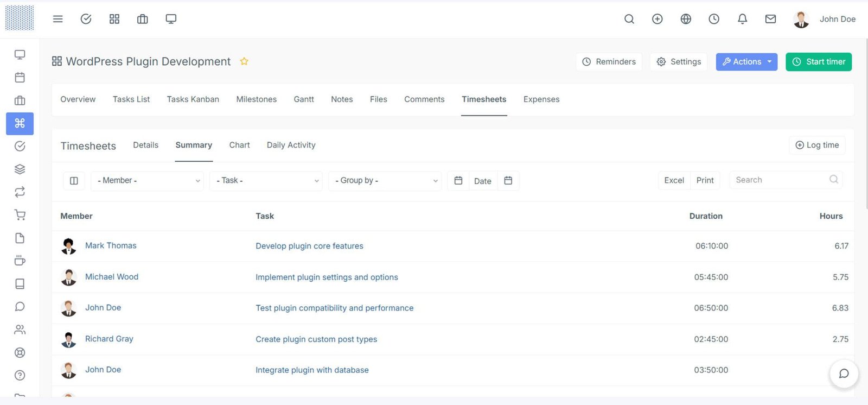Open Mark Thomas member link
This screenshot has width=868, height=405.
[111, 245]
